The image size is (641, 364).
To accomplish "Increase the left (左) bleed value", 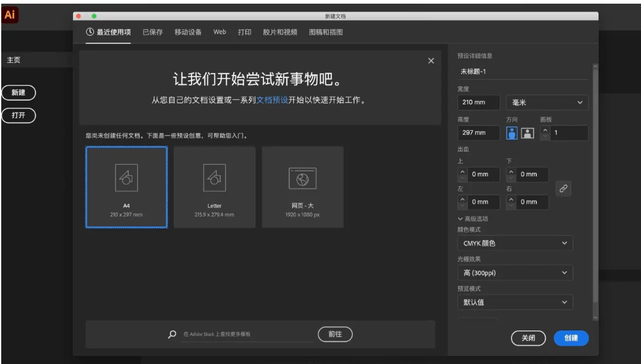I will coord(462,199).
